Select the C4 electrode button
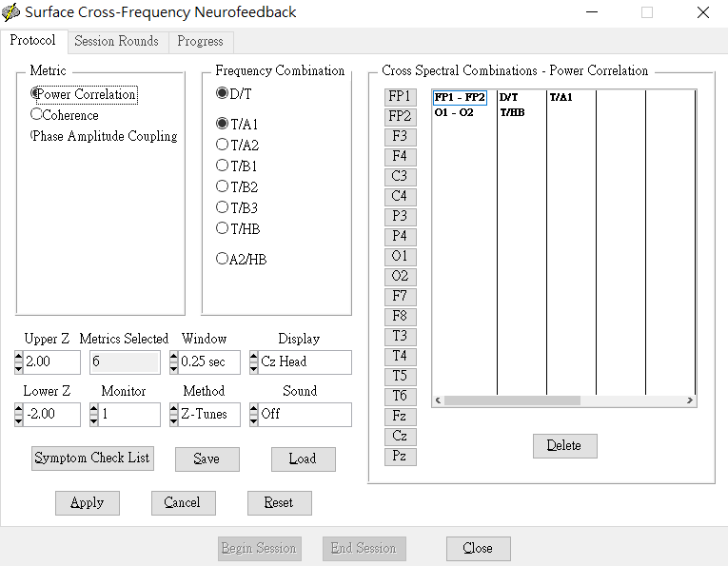The height and width of the screenshot is (566, 728). (401, 197)
